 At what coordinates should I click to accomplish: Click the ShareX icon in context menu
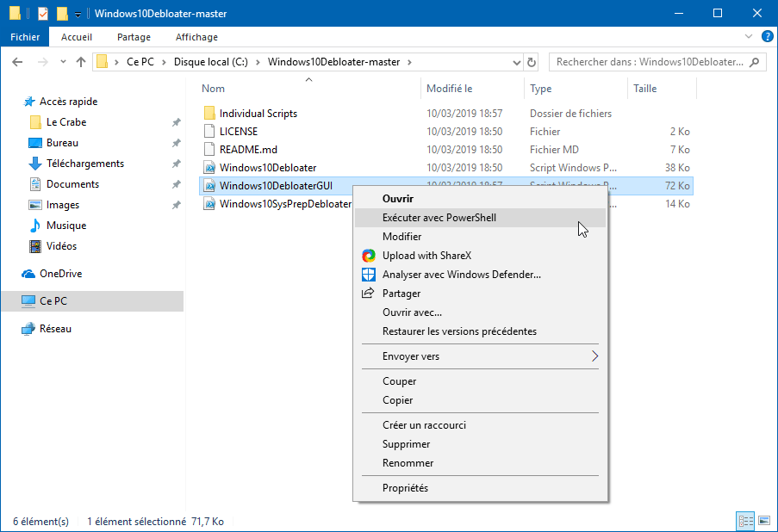pyautogui.click(x=369, y=256)
